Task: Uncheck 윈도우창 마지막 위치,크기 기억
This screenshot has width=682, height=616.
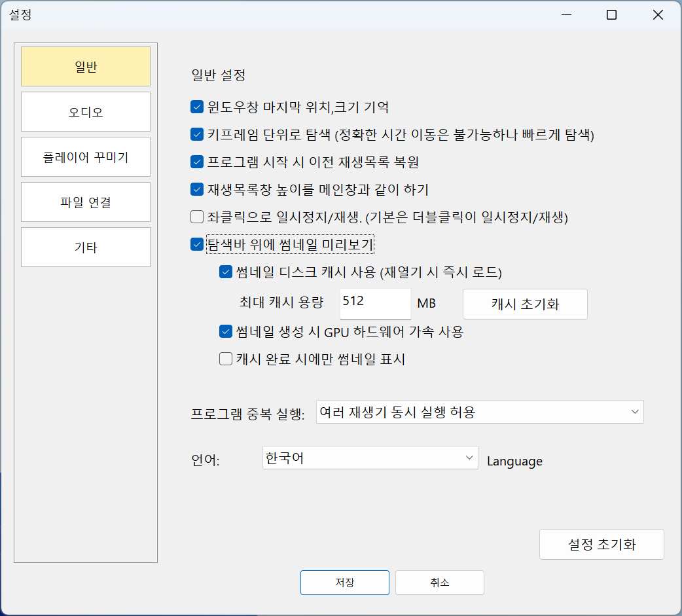Action: [x=196, y=107]
